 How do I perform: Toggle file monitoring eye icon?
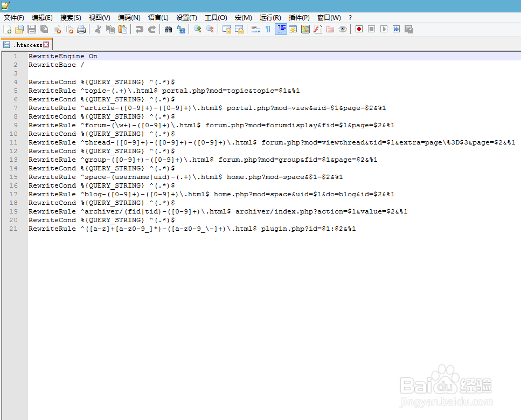343,29
